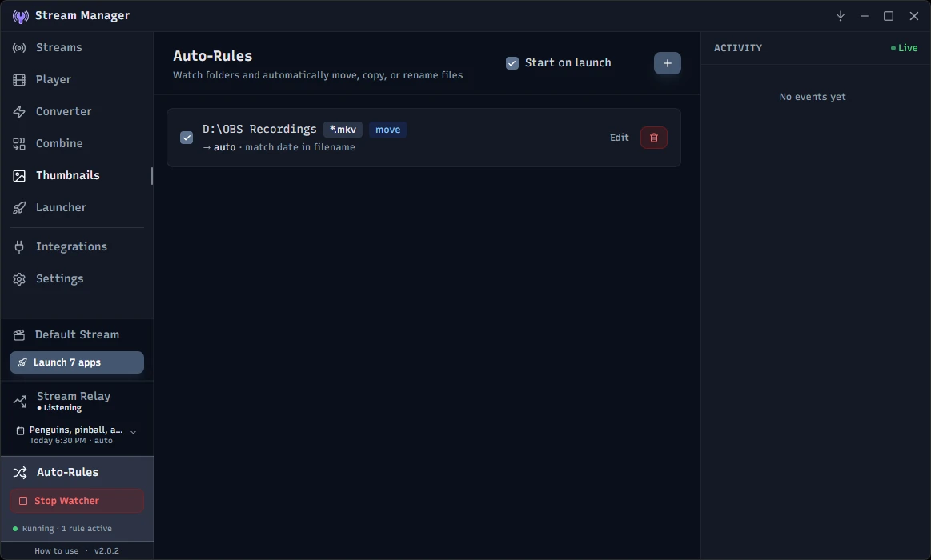Toggle the Start on launch checkbox
This screenshot has height=560, width=931.
tap(512, 63)
